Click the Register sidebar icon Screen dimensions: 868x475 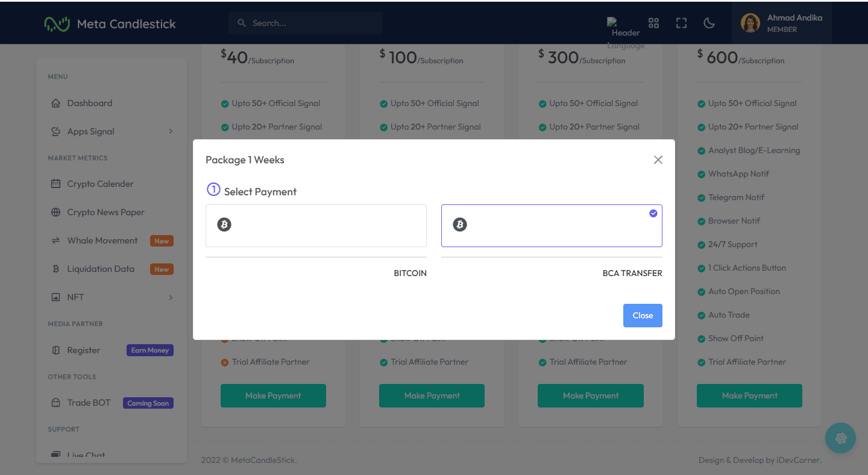click(x=55, y=350)
